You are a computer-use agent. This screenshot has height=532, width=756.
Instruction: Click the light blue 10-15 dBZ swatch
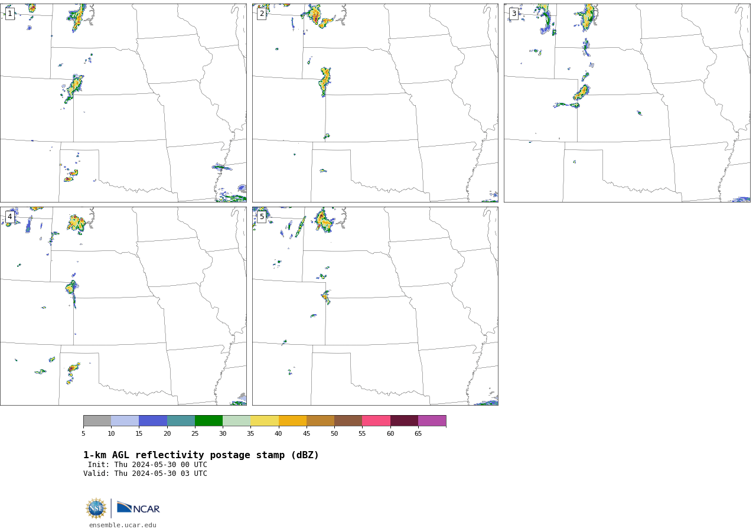point(125,421)
